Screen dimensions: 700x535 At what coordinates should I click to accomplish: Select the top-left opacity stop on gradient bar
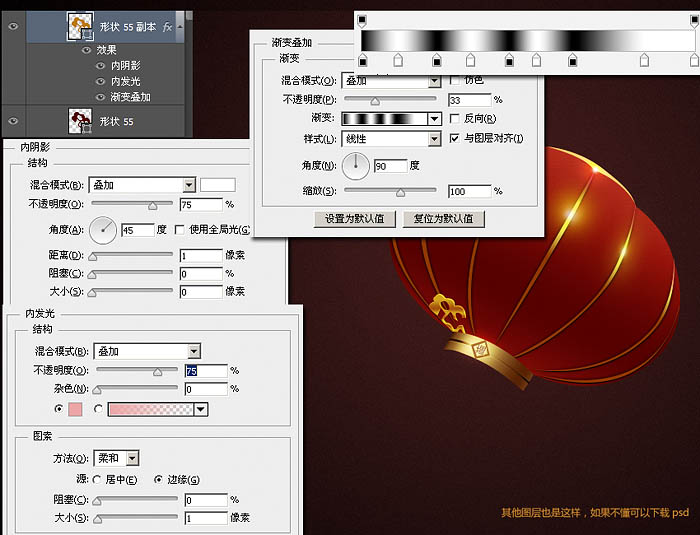pyautogui.click(x=362, y=20)
